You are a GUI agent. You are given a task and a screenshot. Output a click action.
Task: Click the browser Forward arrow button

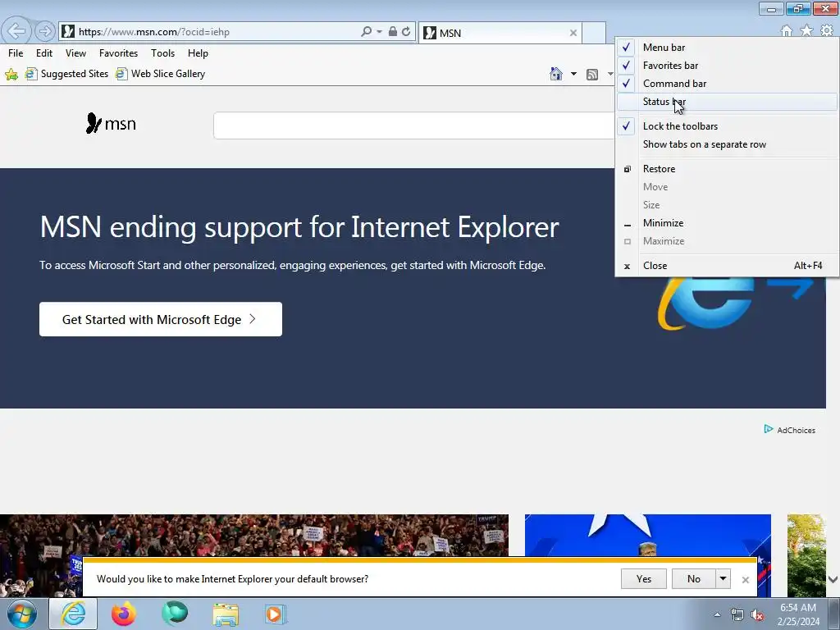click(45, 31)
